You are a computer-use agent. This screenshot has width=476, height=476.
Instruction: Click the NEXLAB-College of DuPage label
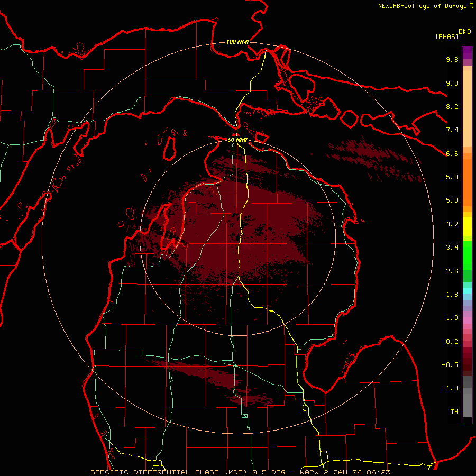[x=422, y=6]
